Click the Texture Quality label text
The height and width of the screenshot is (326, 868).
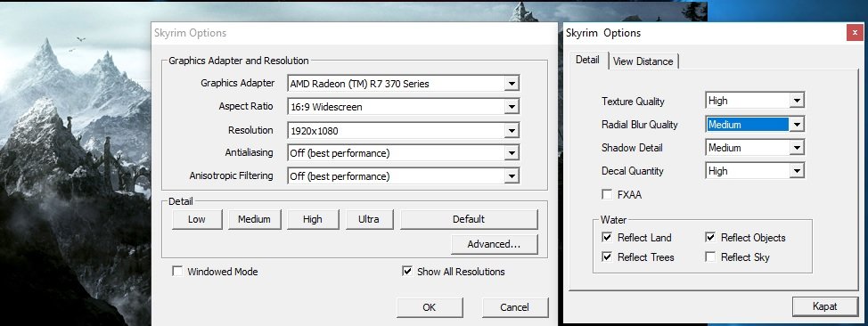tap(633, 102)
